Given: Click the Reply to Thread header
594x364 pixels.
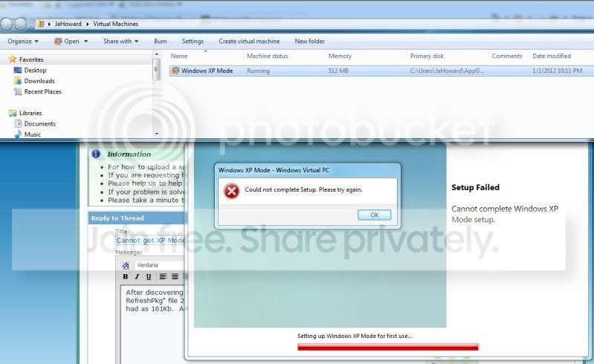Looking at the screenshot, I should click(x=117, y=218).
